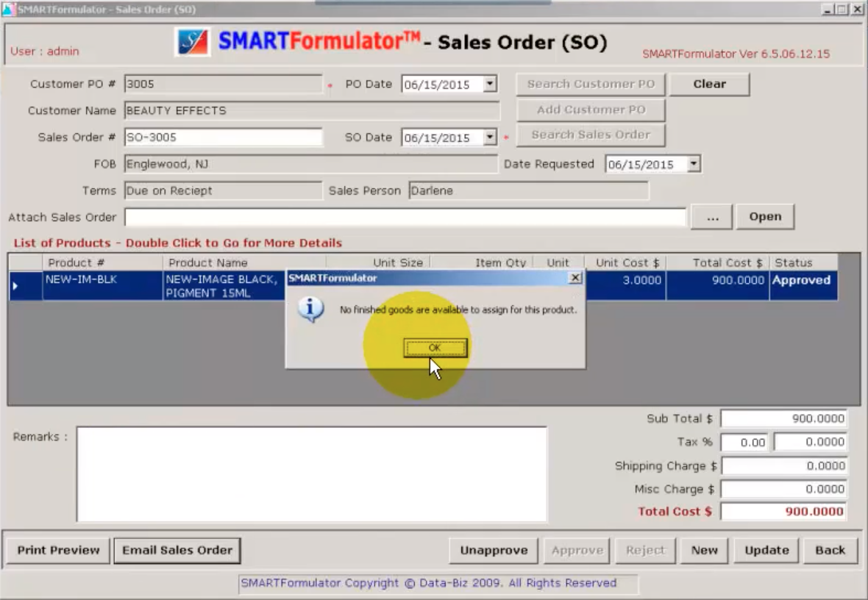
Task: Click the Clear button
Action: [x=710, y=84]
